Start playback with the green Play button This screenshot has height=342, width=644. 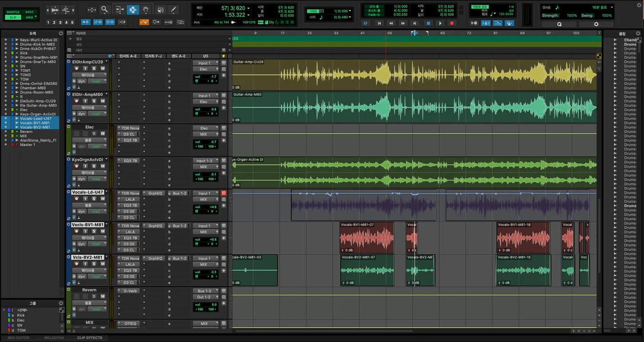[x=440, y=23]
